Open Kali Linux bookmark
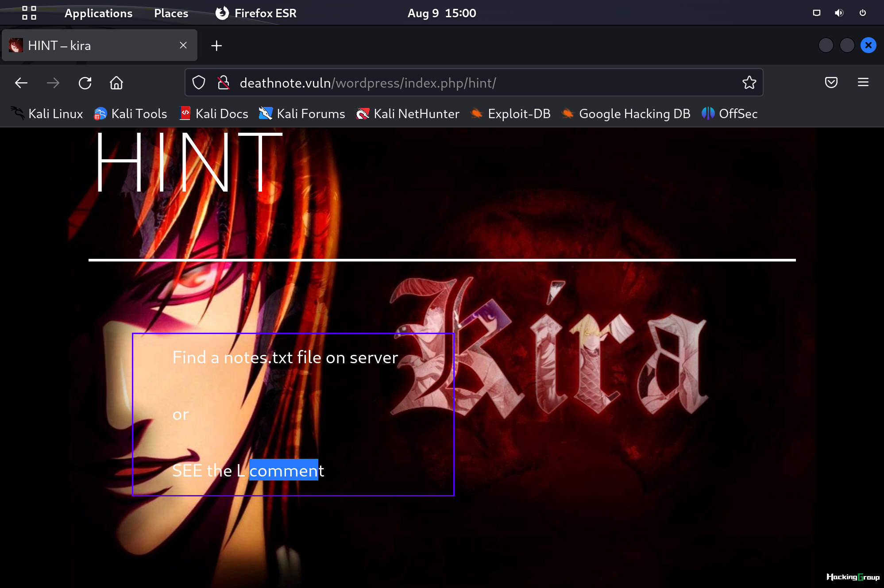 [47, 114]
